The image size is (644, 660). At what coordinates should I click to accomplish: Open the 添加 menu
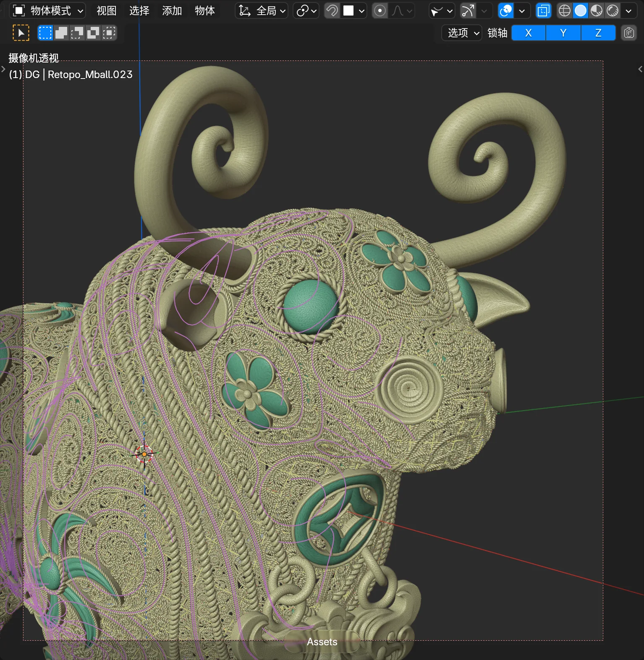[172, 10]
